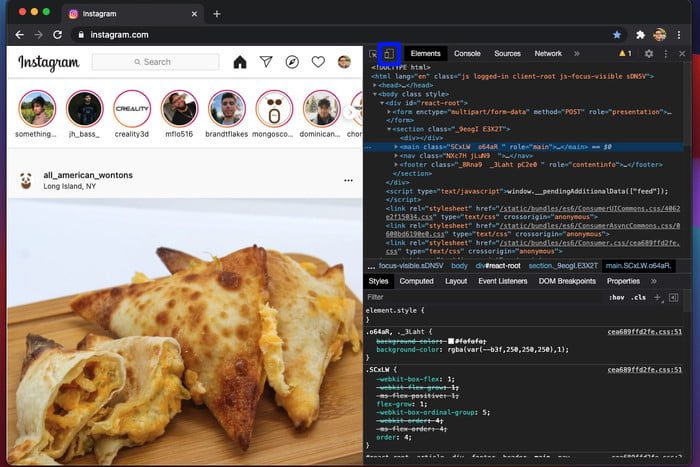Select div#react-root in breadcrumb bar
The height and width of the screenshot is (467, 700).
[x=498, y=266]
